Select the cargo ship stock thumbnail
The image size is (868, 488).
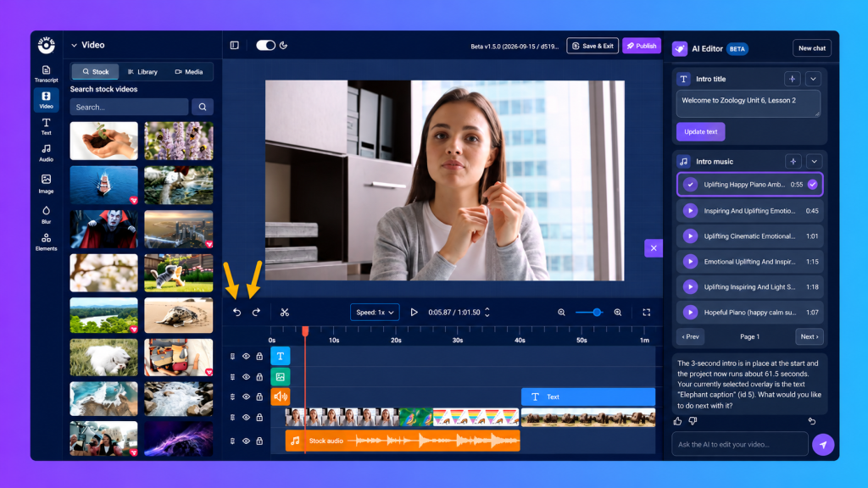[x=104, y=186]
